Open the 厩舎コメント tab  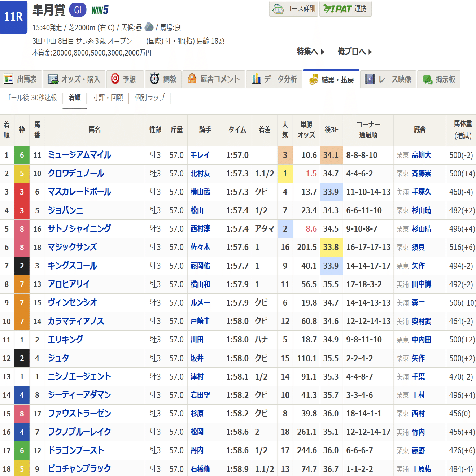pos(214,79)
